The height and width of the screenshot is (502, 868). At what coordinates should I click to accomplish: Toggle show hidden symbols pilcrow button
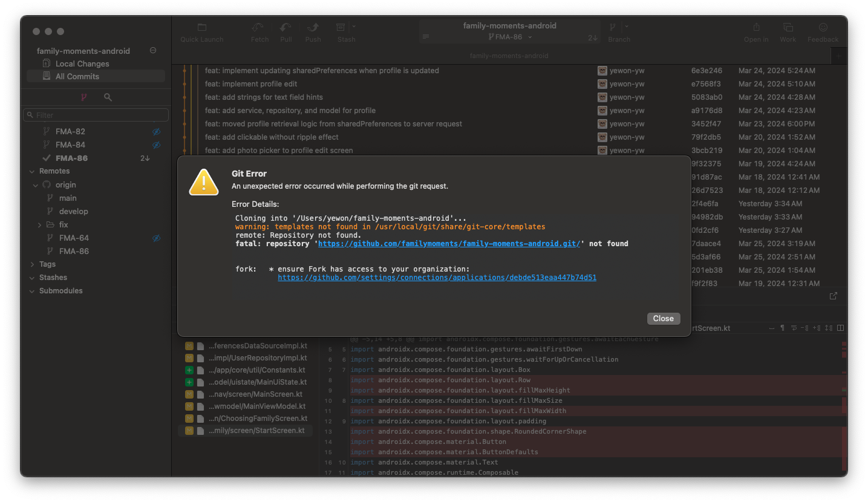tap(782, 328)
